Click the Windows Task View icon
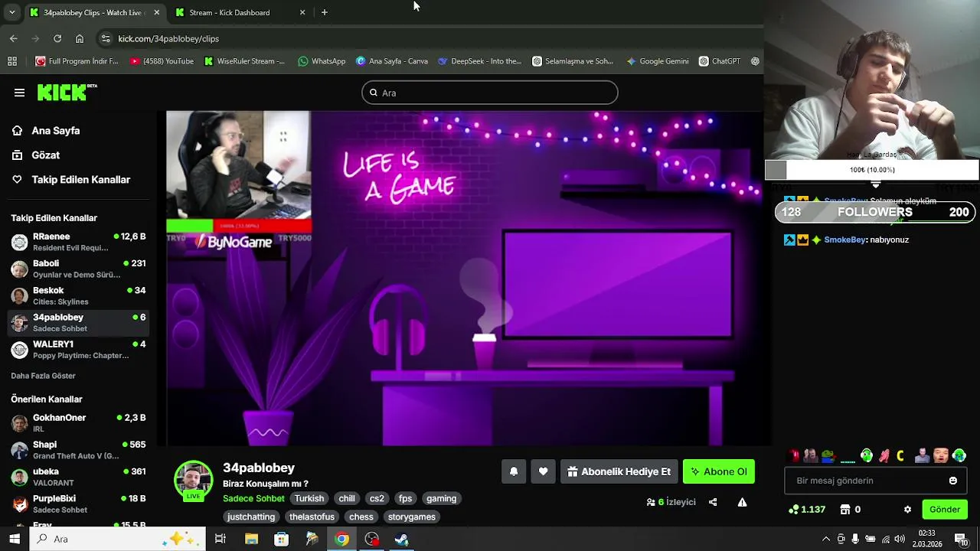Viewport: 980px width, 551px height. point(220,539)
